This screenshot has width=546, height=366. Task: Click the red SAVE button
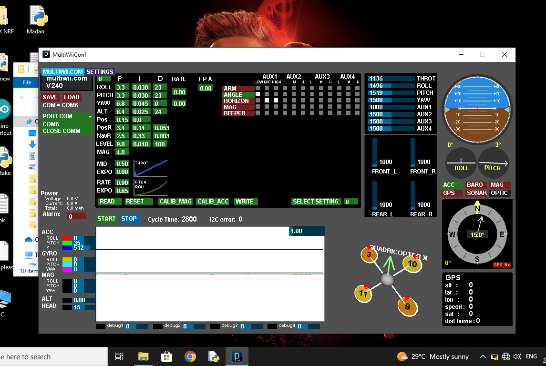coord(50,97)
